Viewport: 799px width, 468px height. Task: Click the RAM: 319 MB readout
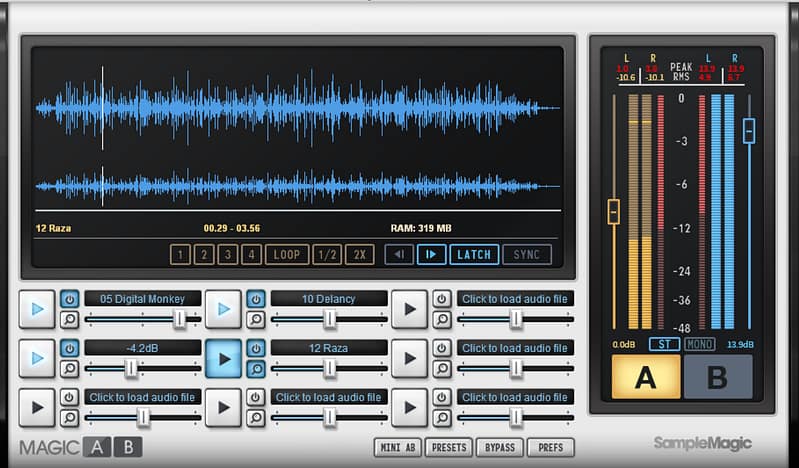pyautogui.click(x=421, y=228)
